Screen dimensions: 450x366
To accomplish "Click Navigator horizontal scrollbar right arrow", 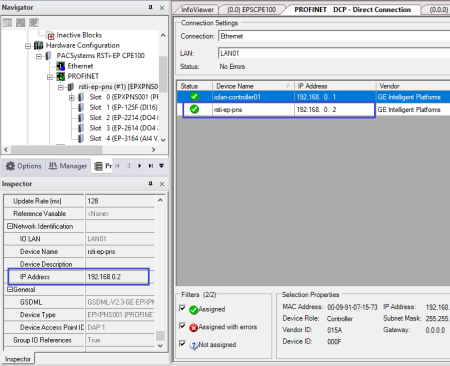I will [153, 150].
